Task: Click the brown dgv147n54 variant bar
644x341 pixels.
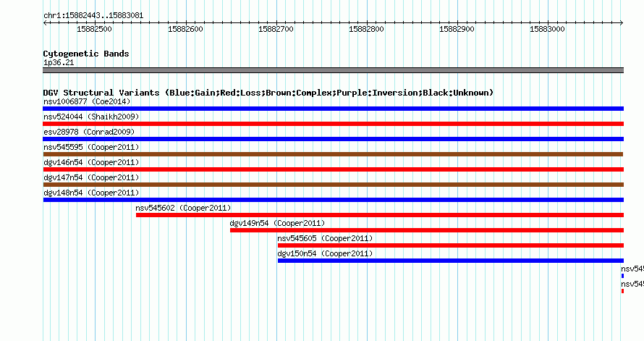Action: tap(333, 185)
